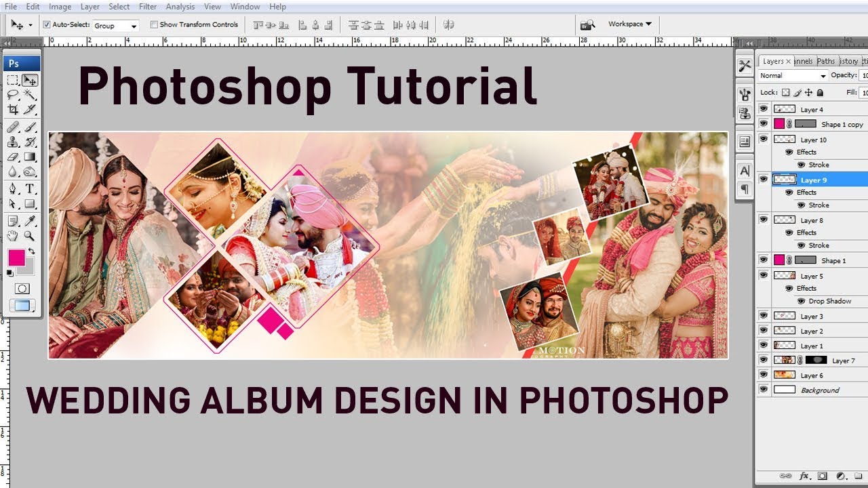Open the Image menu
The height and width of the screenshot is (488, 868).
(60, 7)
